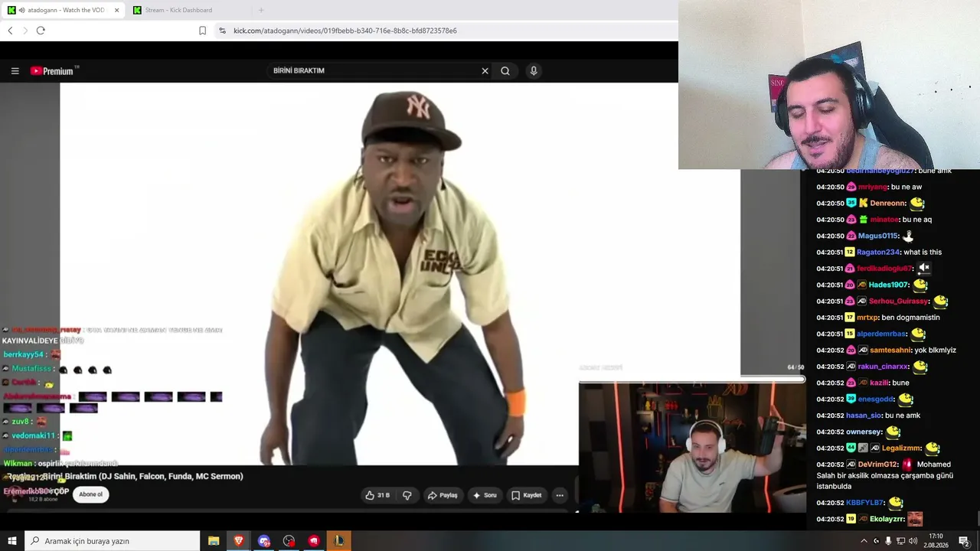Viewport: 980px width, 551px height.
Task: Click username KBBFYLB7 in chat
Action: point(865,503)
